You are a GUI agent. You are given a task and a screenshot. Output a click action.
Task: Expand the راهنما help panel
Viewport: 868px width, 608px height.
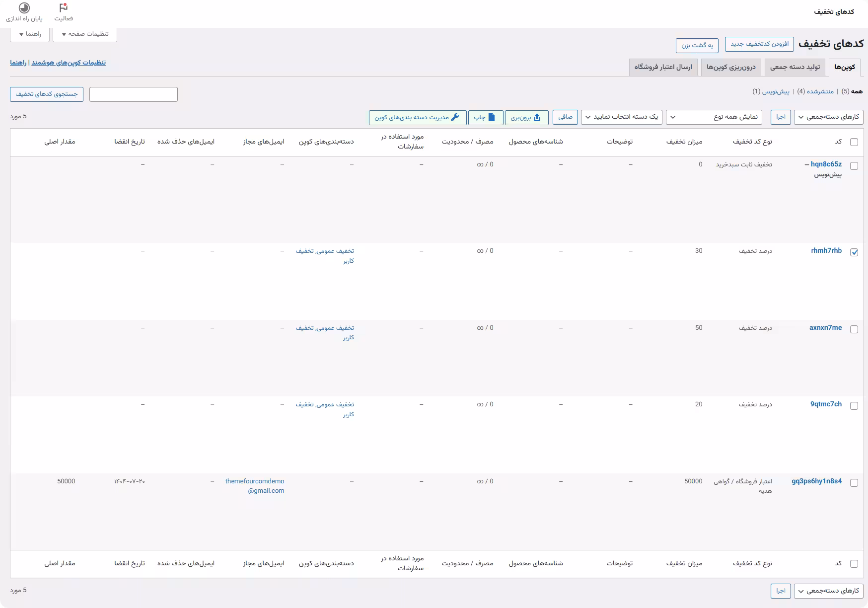click(x=30, y=34)
